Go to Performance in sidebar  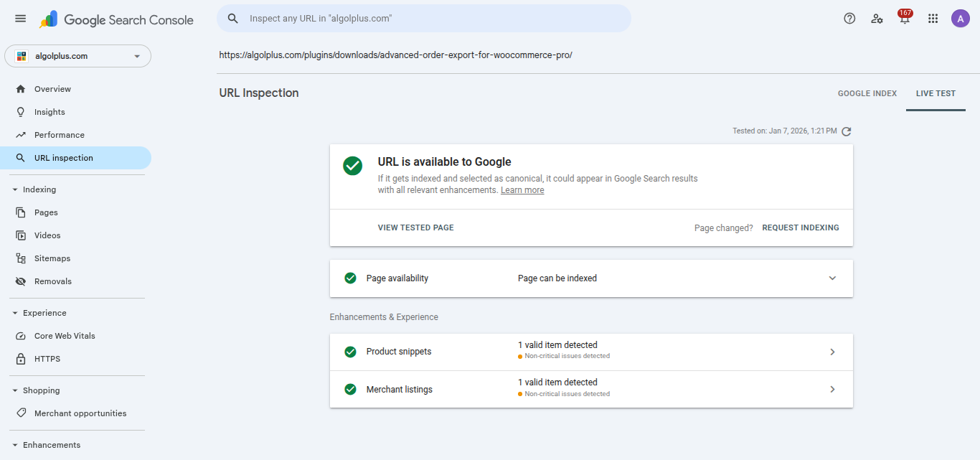pyautogui.click(x=59, y=135)
